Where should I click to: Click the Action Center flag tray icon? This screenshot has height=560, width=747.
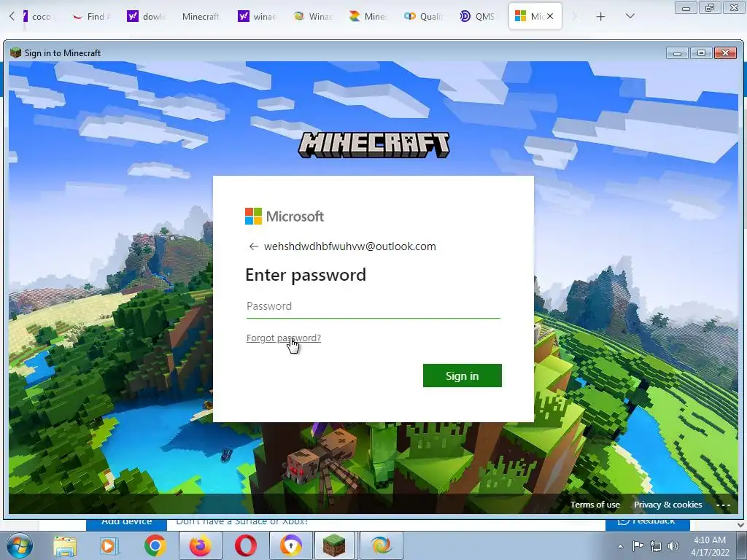point(638,546)
